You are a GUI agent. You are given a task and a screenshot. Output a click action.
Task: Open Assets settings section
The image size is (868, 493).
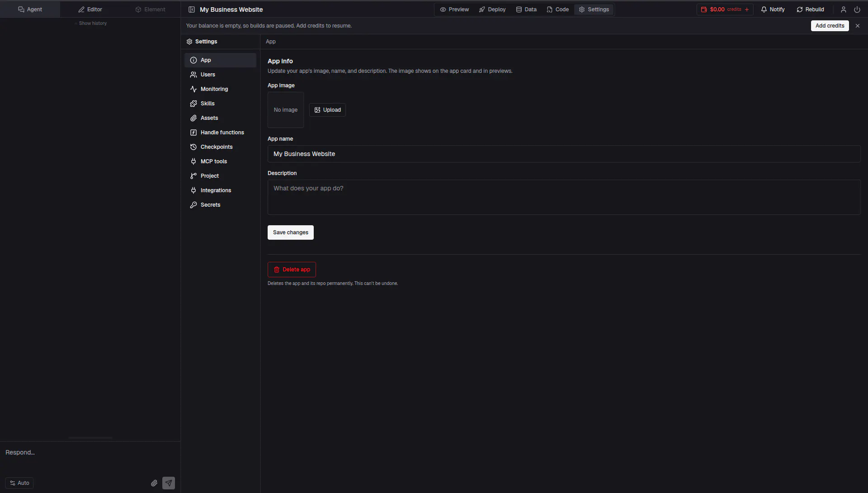tap(220, 118)
